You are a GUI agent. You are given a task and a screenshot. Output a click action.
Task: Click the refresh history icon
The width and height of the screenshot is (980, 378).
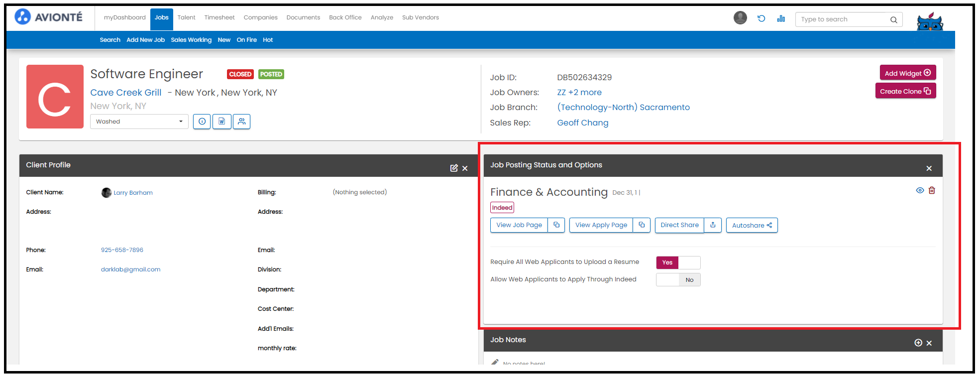761,18
